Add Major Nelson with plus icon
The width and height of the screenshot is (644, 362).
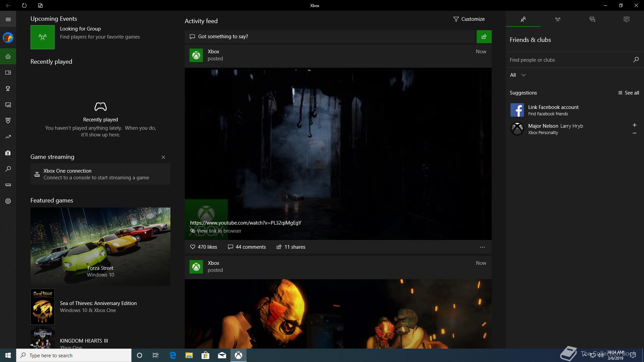tap(634, 125)
